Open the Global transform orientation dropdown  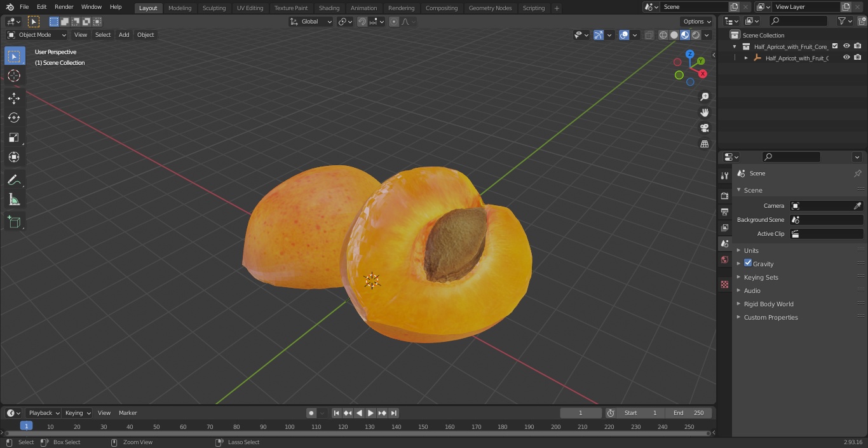point(311,22)
